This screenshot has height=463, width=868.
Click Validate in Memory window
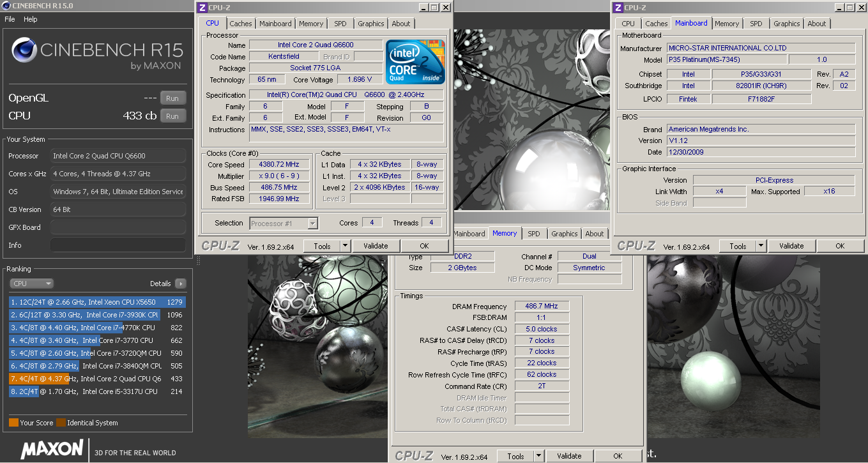(569, 456)
